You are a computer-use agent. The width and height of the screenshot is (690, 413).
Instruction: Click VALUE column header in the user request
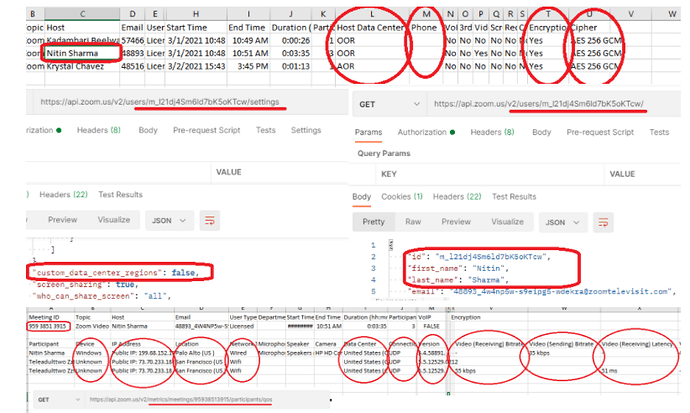[x=622, y=174]
